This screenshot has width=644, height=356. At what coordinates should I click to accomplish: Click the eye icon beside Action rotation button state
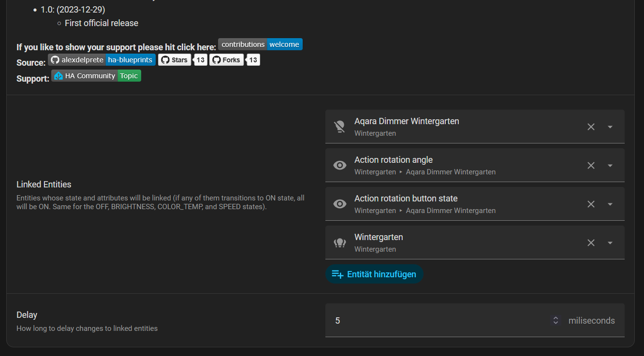(x=340, y=204)
